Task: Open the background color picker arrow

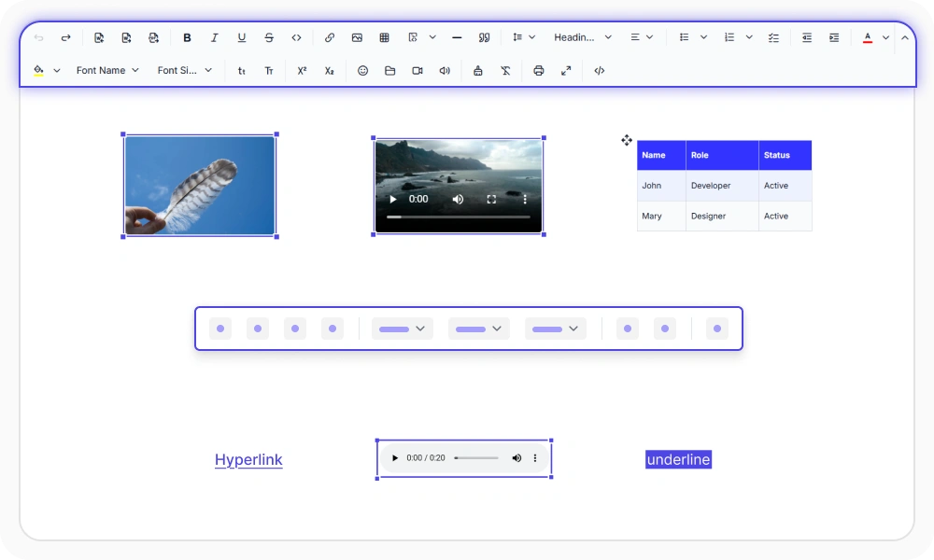Action: 57,71
